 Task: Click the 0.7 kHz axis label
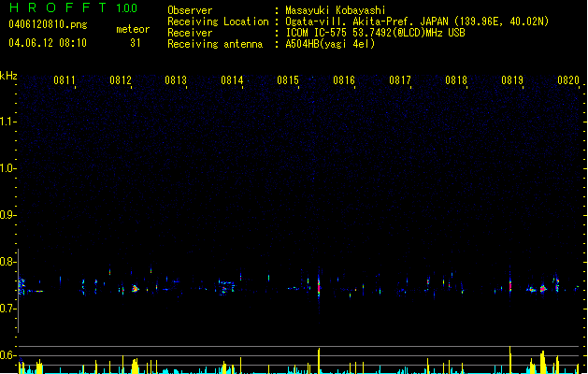(7, 309)
